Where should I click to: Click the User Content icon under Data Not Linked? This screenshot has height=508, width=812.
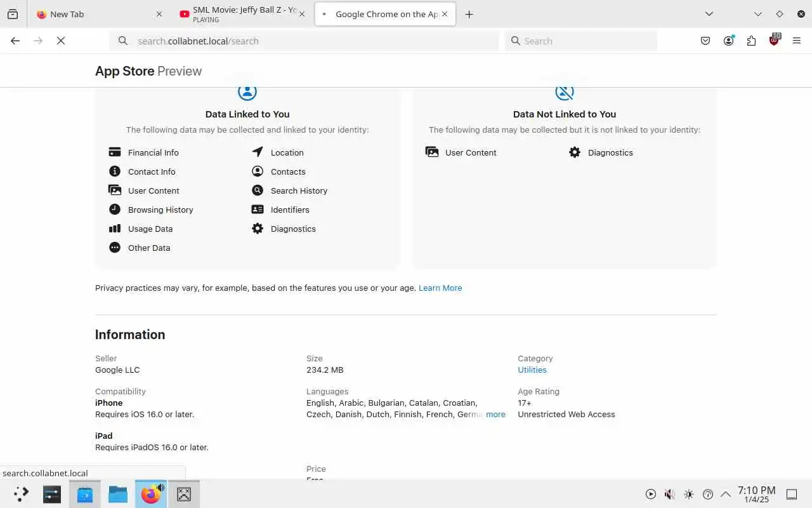point(432,152)
